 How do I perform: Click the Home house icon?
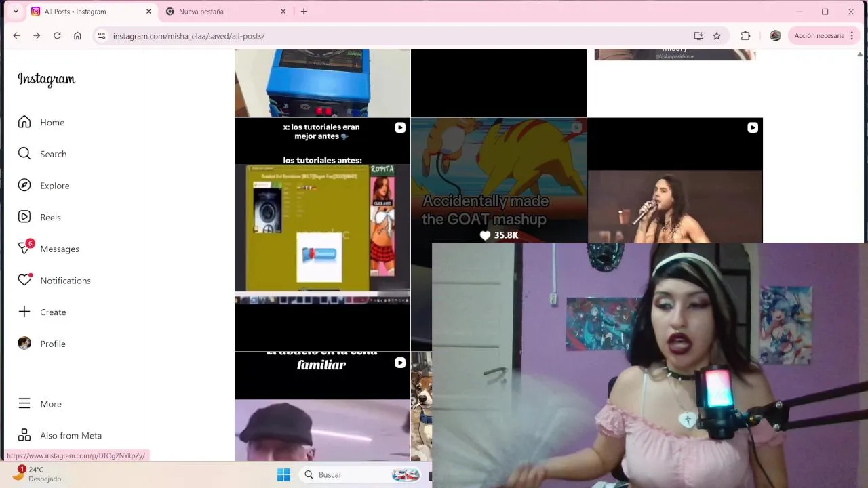coord(24,122)
